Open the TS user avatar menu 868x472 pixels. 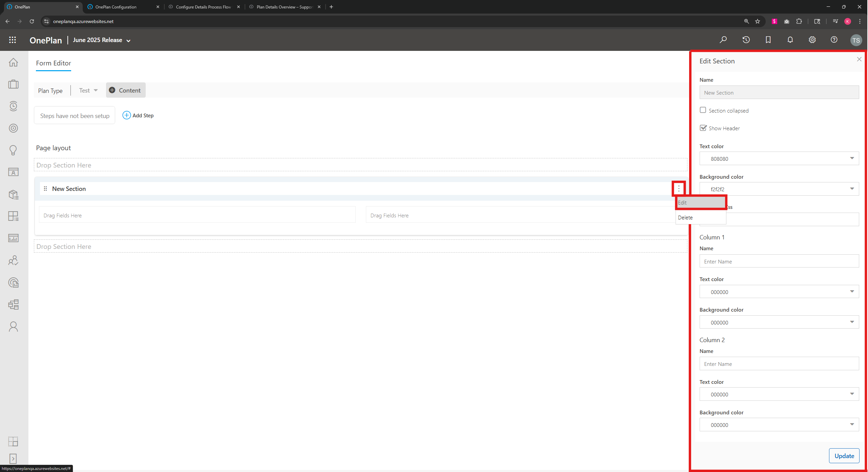click(856, 40)
